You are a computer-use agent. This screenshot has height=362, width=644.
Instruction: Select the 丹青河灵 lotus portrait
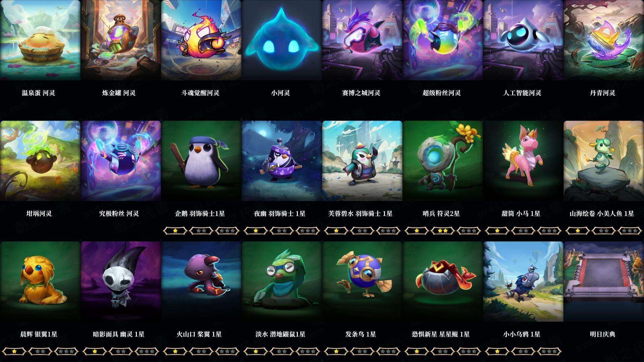point(604,40)
